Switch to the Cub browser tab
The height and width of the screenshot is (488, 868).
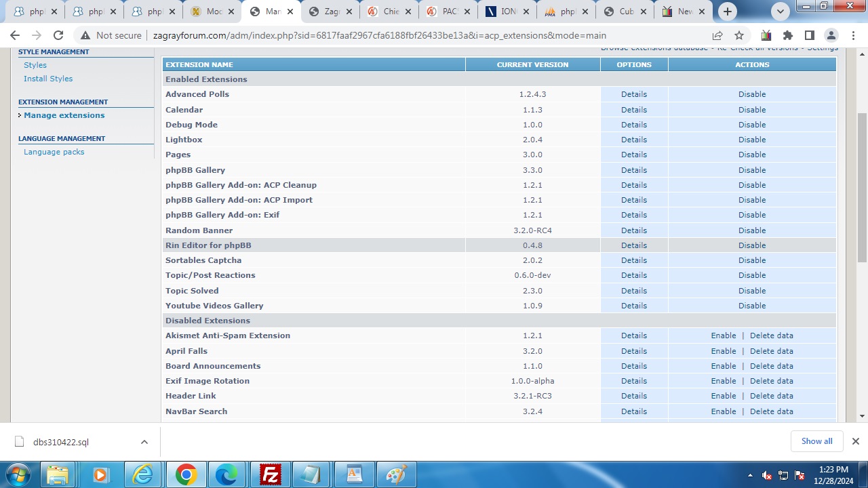(625, 12)
